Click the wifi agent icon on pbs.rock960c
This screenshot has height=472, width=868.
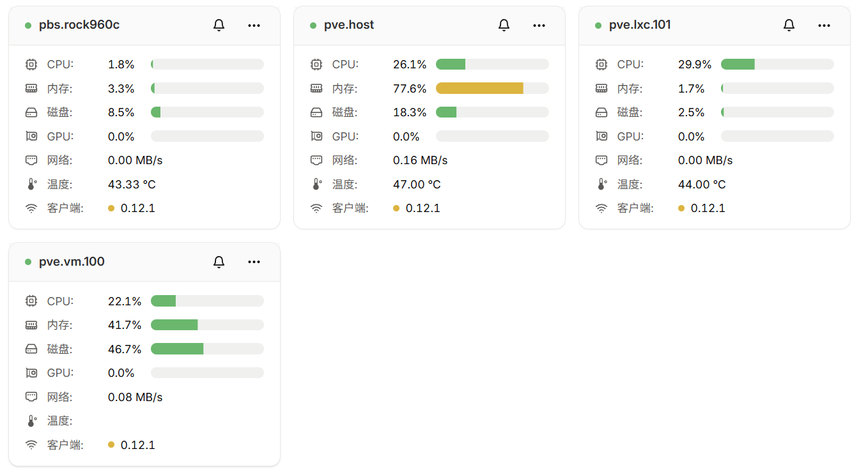coord(31,208)
